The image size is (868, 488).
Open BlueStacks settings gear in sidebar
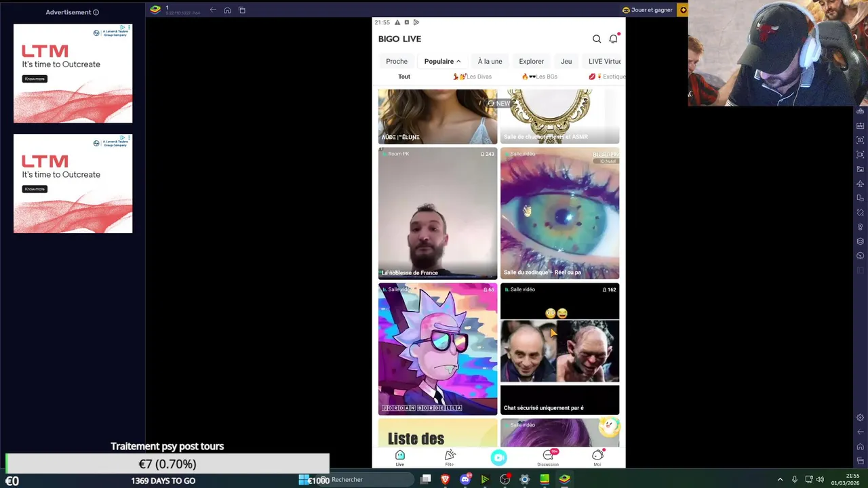point(861,418)
